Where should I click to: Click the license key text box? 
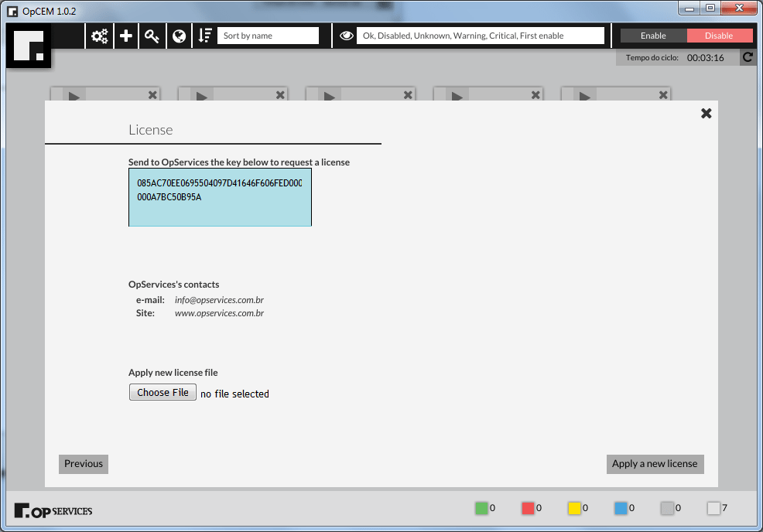tap(220, 197)
